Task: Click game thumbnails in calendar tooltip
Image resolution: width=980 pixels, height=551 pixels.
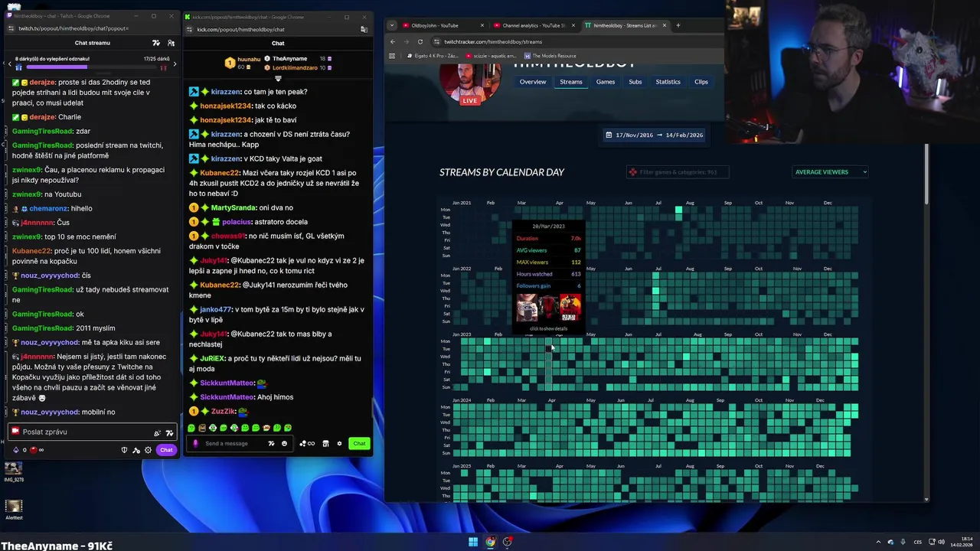Action: tap(549, 307)
